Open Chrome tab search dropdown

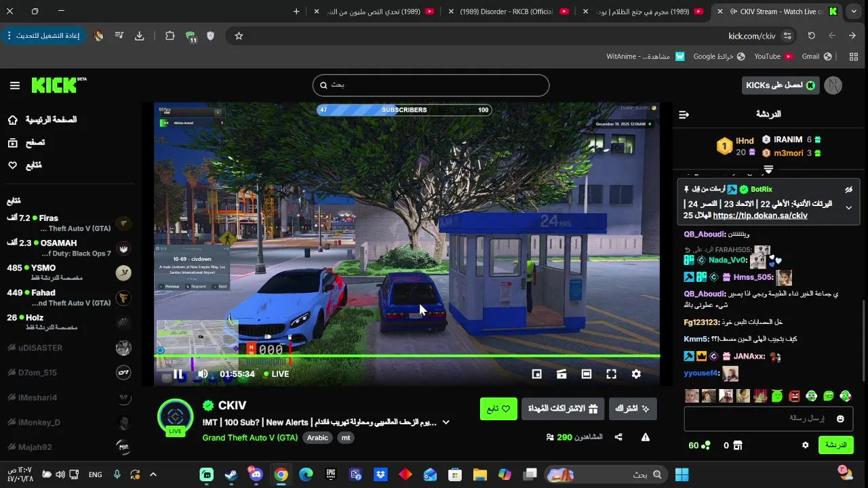(854, 12)
